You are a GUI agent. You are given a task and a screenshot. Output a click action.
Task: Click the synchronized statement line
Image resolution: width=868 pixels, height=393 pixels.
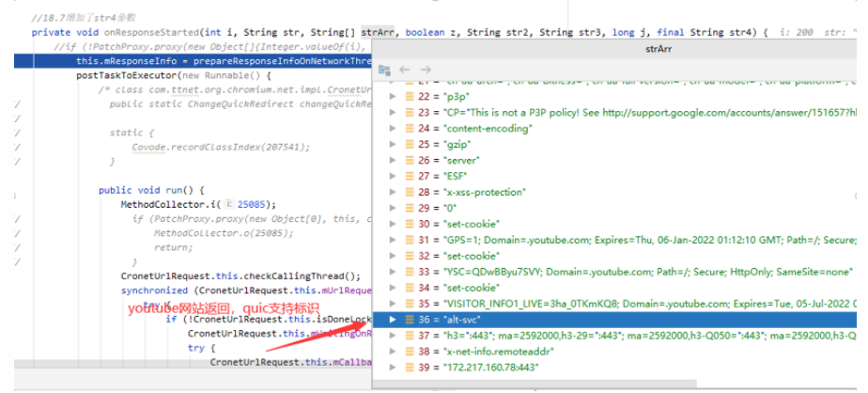pyautogui.click(x=246, y=291)
